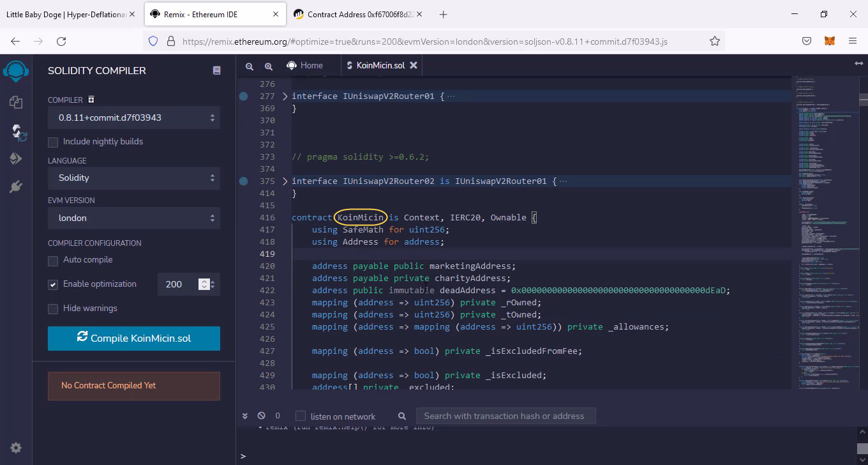Uncheck Enable optimization
868x465 pixels.
click(x=53, y=285)
